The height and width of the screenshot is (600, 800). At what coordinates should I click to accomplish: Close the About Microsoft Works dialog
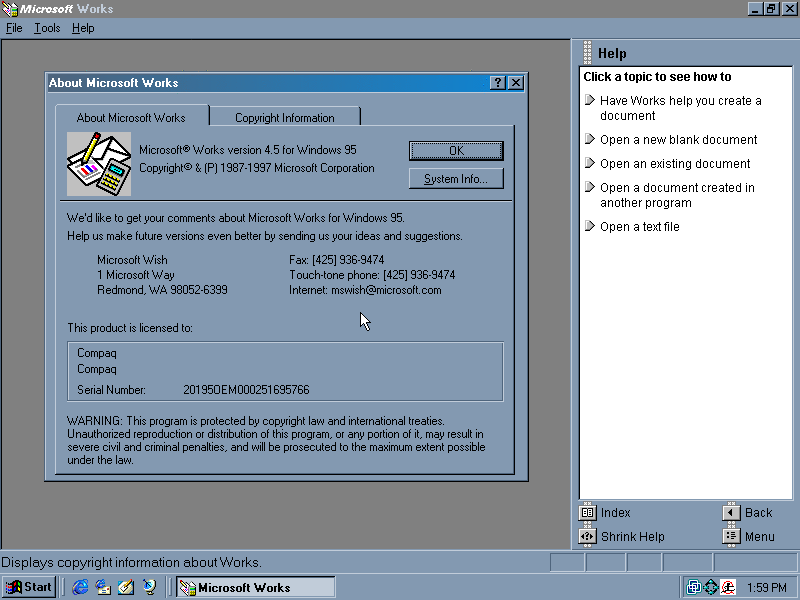[x=516, y=83]
